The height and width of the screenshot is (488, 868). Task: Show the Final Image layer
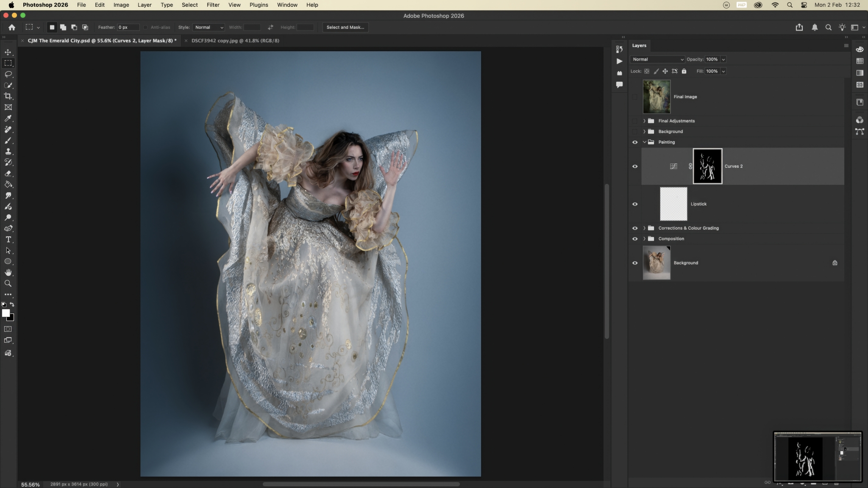(x=634, y=97)
